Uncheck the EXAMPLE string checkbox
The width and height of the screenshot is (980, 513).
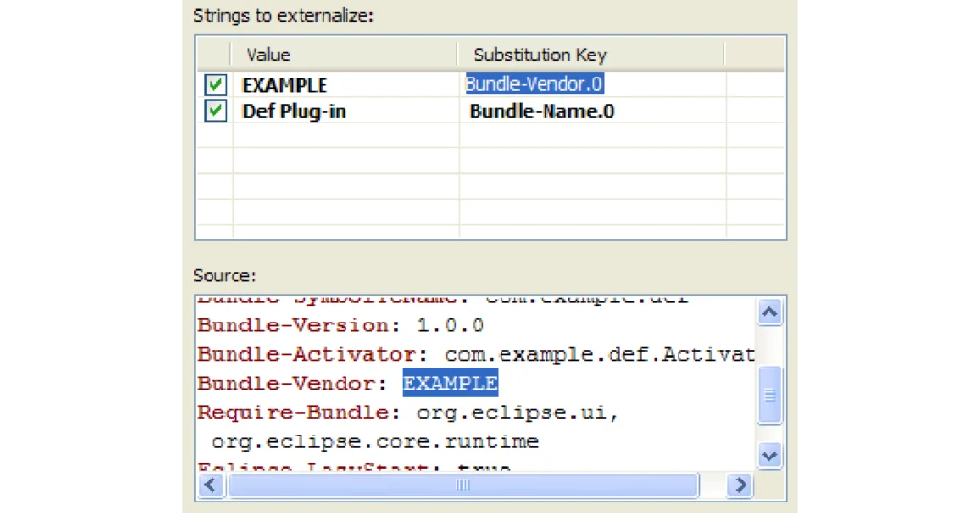(215, 84)
